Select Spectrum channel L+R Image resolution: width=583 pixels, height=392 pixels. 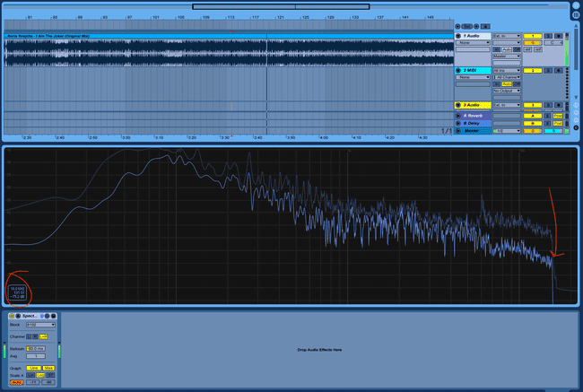tap(44, 336)
